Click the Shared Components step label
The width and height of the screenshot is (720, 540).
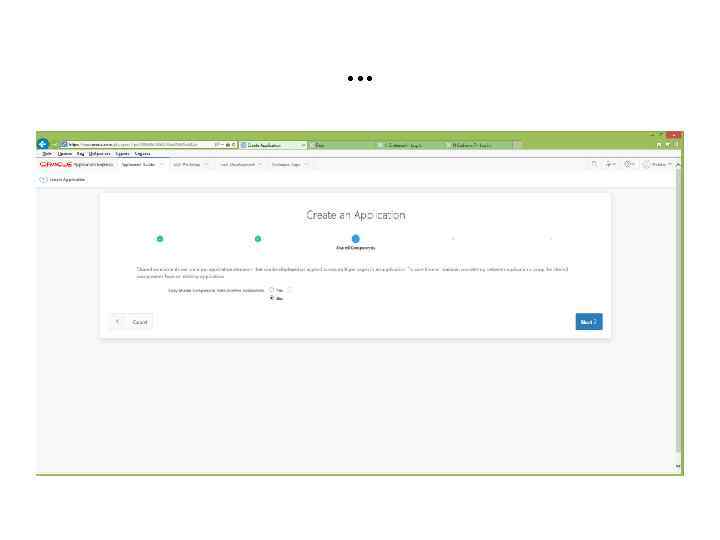point(355,248)
